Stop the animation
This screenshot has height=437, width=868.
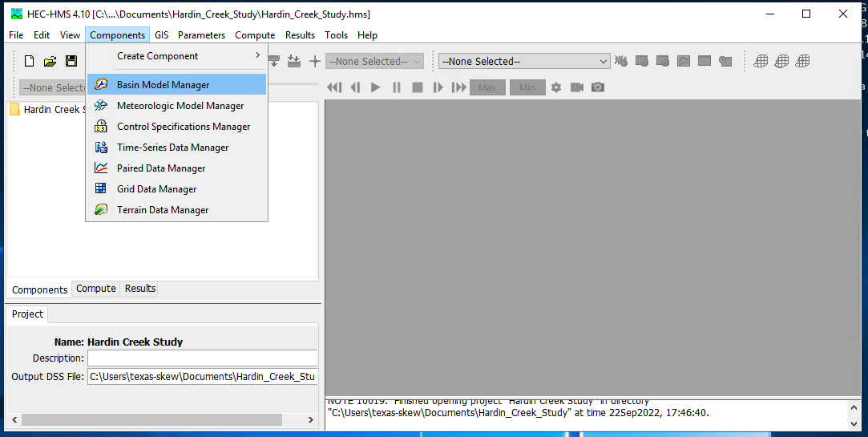pyautogui.click(x=418, y=87)
